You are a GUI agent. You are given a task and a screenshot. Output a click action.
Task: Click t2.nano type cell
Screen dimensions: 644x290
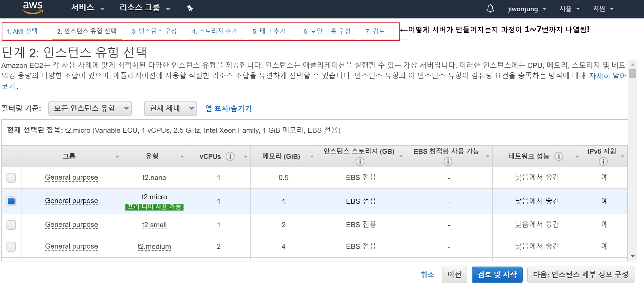[154, 178]
